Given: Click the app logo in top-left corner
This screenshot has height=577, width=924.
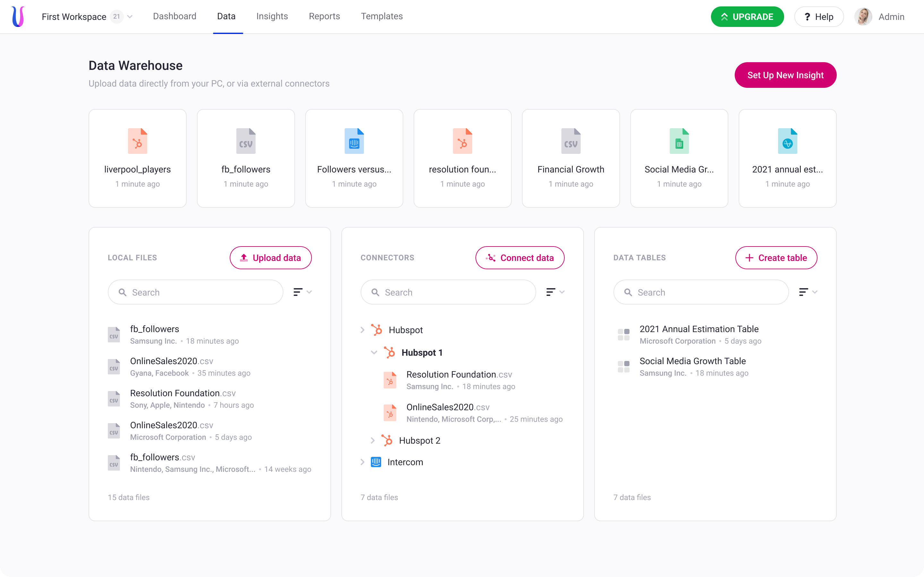Looking at the screenshot, I should click(18, 16).
